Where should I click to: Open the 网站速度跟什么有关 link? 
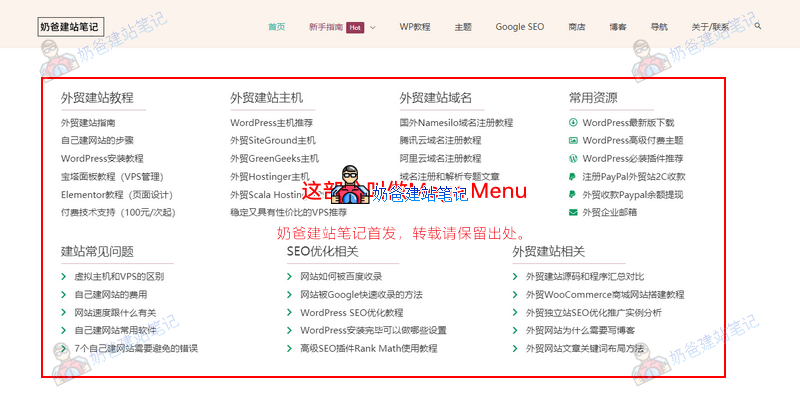[115, 312]
